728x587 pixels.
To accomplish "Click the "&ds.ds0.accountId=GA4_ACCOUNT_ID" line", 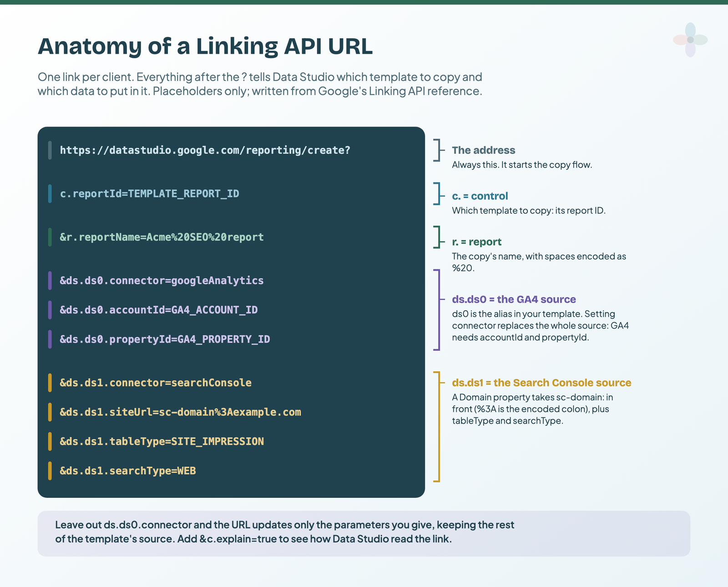I will coord(159,310).
